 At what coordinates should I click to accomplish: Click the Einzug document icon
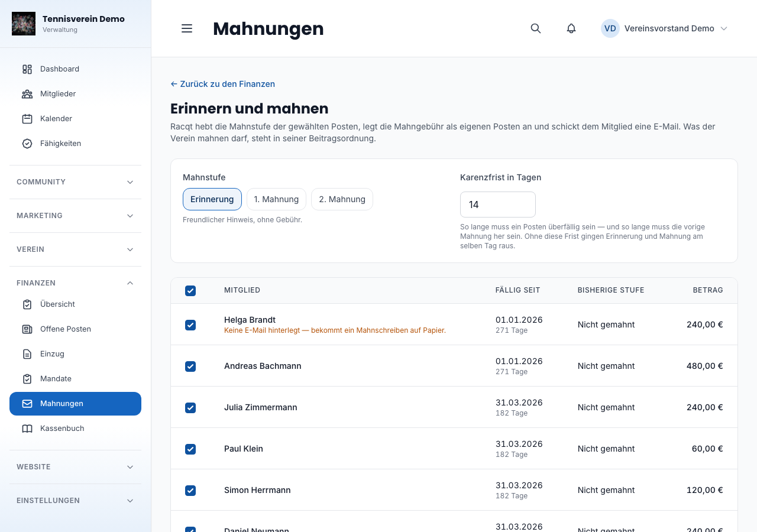[x=27, y=354]
